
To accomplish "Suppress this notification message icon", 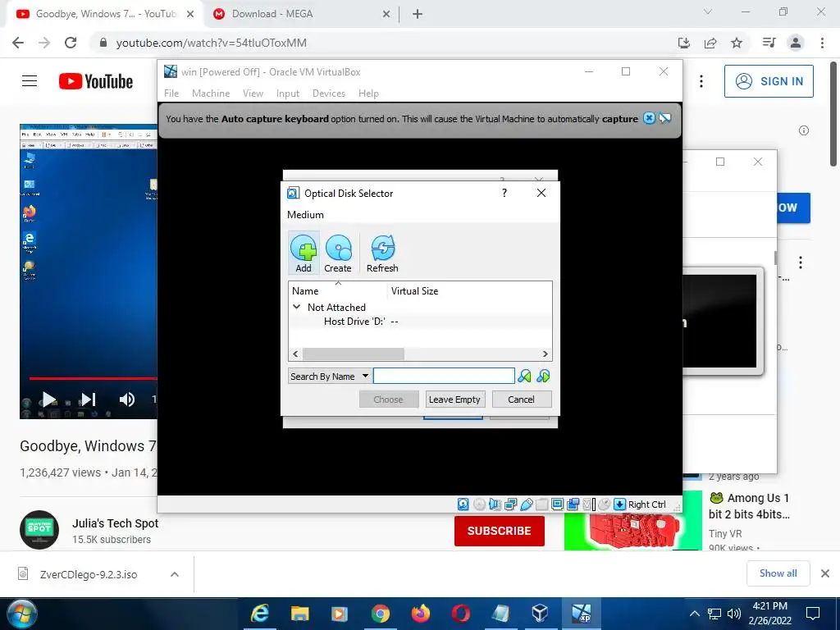I will [664, 118].
